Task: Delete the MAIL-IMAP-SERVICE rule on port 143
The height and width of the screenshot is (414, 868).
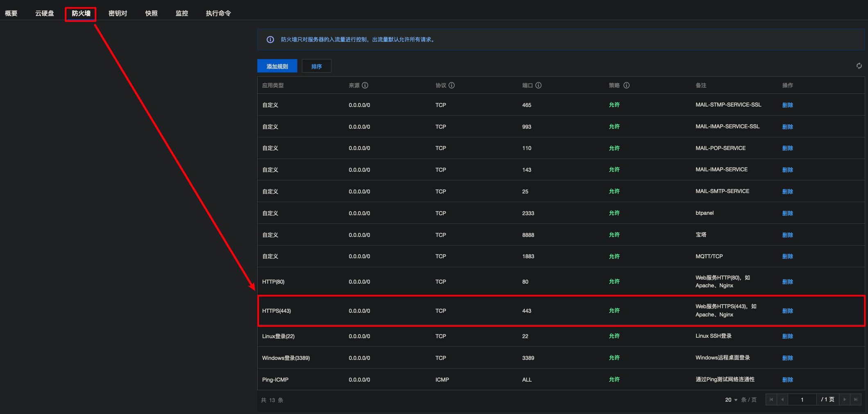Action: pyautogui.click(x=788, y=170)
